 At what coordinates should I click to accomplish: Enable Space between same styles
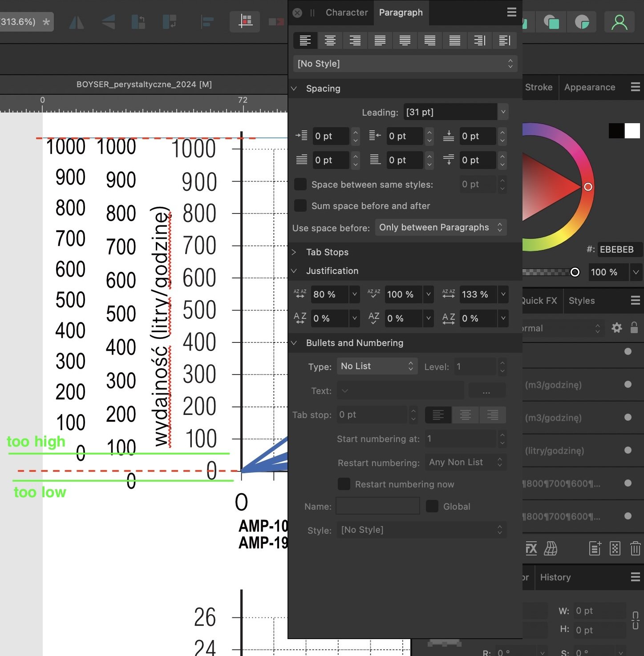300,184
